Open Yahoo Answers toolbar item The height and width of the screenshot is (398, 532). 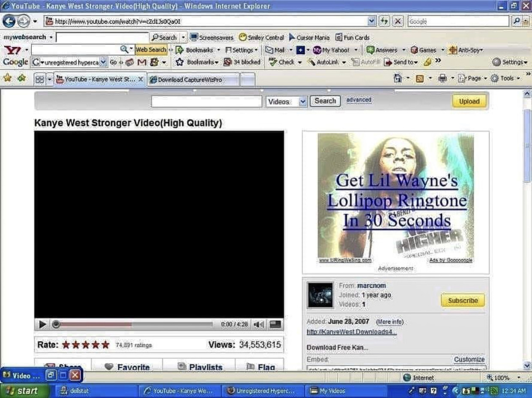(382, 50)
